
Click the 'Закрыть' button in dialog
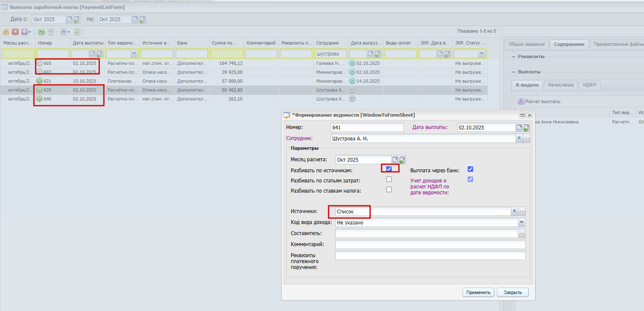tap(513, 292)
